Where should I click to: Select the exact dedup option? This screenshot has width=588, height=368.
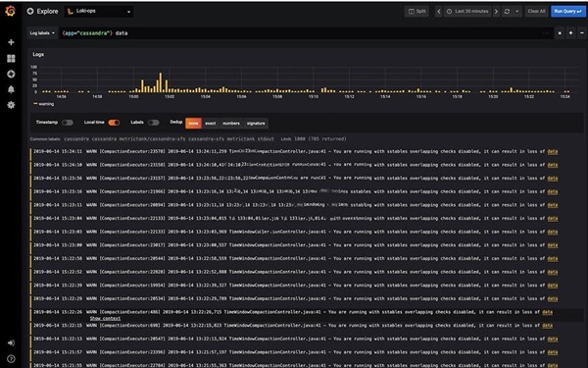211,124
